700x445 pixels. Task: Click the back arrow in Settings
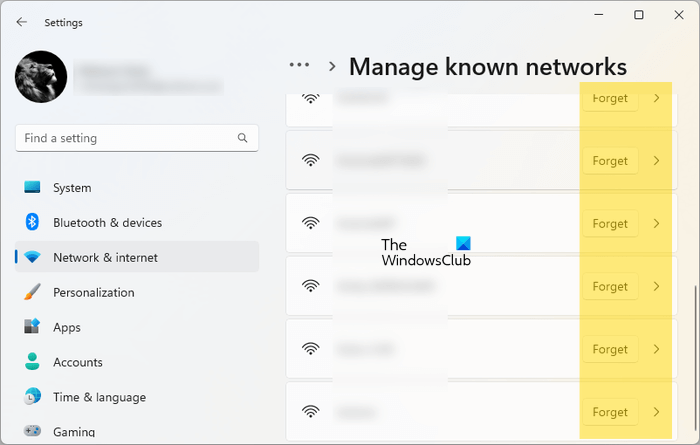pyautogui.click(x=22, y=22)
